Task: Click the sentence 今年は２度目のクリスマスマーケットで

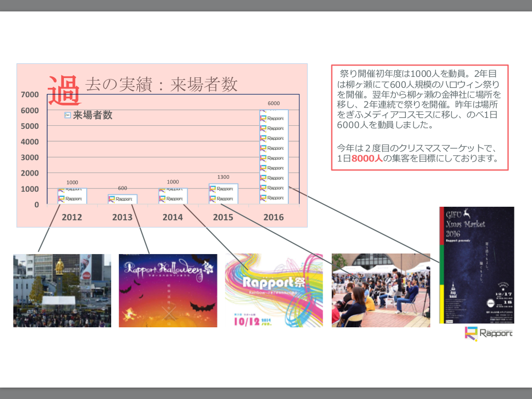Action: 417,148
